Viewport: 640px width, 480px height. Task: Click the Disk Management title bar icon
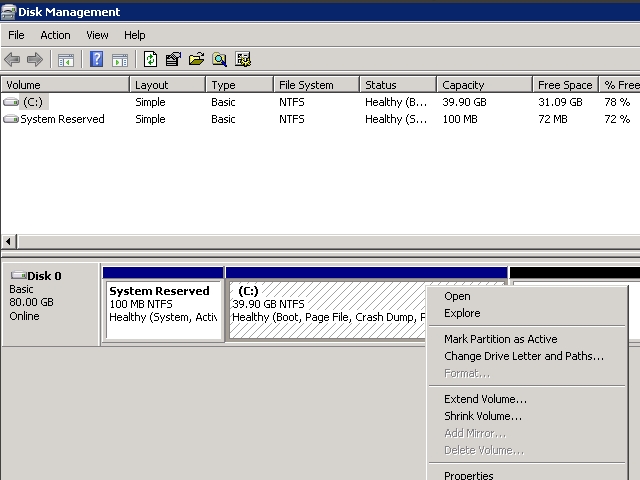(8, 12)
